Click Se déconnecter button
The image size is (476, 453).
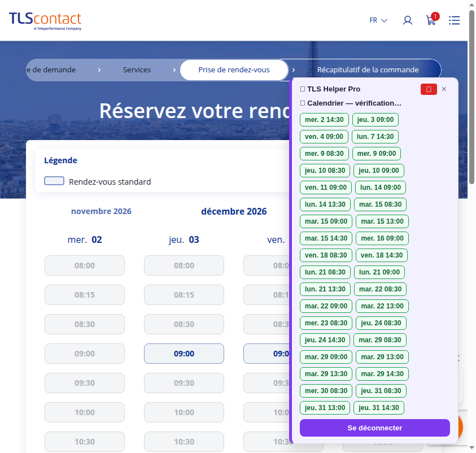(374, 428)
